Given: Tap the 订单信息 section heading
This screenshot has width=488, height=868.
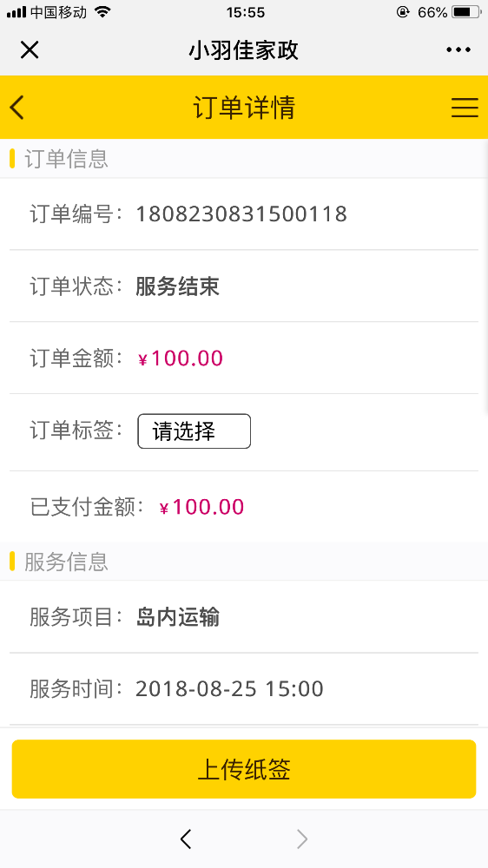Looking at the screenshot, I should [x=66, y=159].
